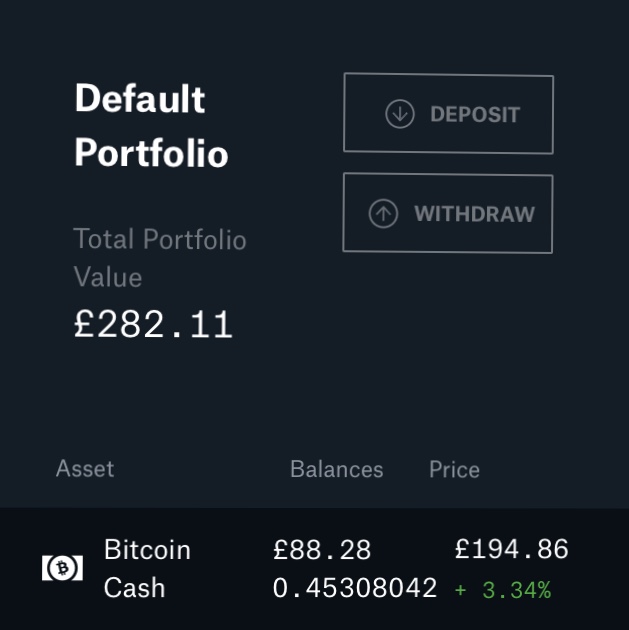Click the WITHDRAW text label
The image size is (629, 630).
pyautogui.click(x=475, y=214)
